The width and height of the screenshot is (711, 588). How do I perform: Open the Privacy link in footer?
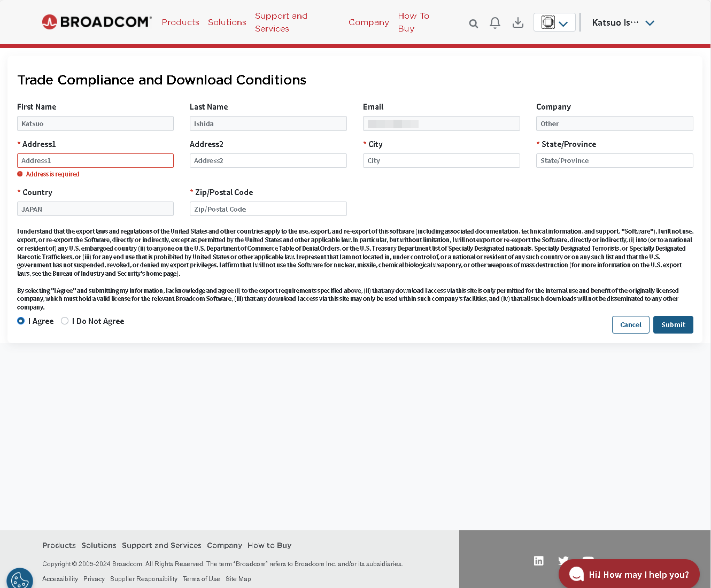94,579
